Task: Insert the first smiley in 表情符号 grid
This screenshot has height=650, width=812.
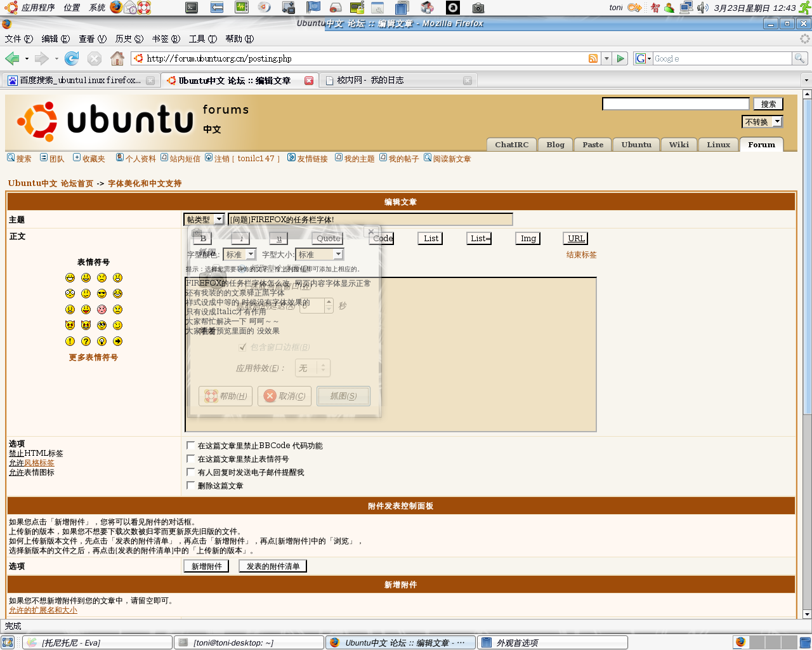Action: click(70, 277)
